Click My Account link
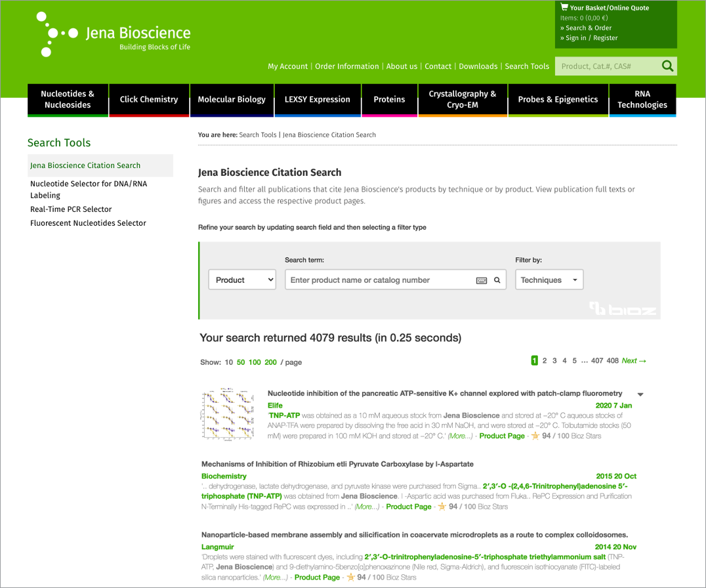Image resolution: width=706 pixels, height=588 pixels. (287, 66)
